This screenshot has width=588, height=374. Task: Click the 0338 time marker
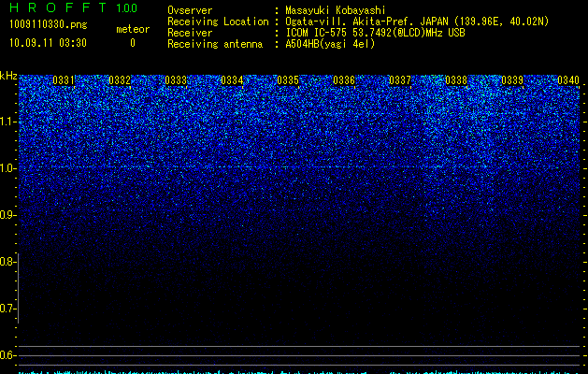click(456, 80)
